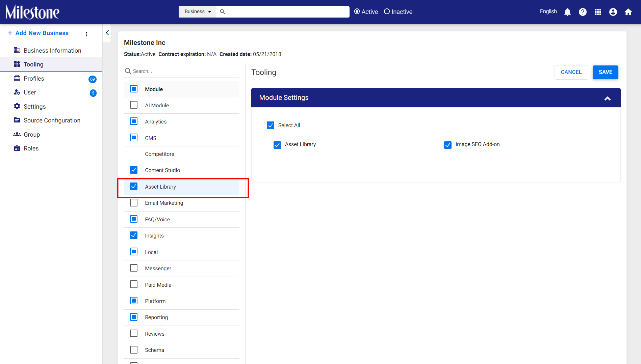Toggle the Analytics checkbox
641x364 pixels.
[134, 121]
